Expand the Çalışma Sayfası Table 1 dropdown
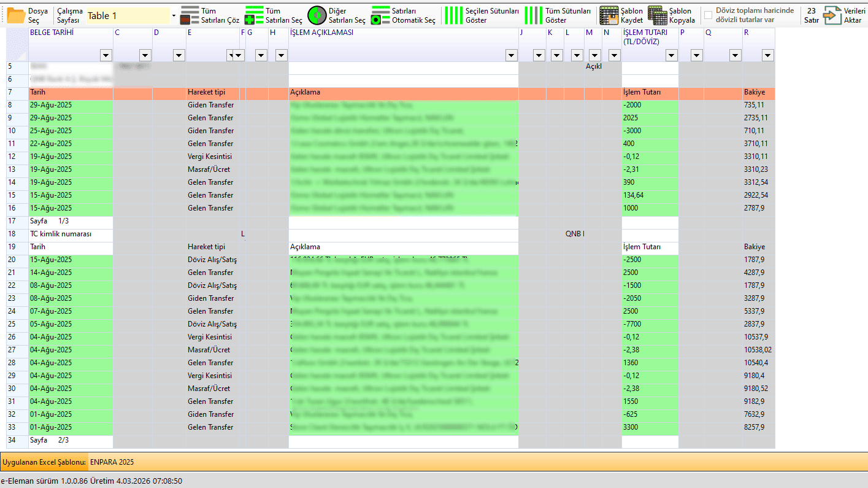The width and height of the screenshot is (868, 488). tap(174, 15)
